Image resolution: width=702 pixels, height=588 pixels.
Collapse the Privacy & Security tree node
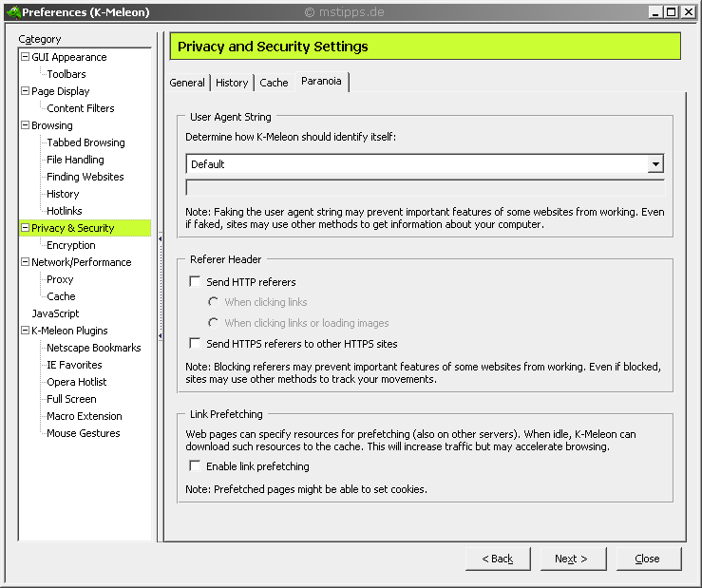click(25, 228)
